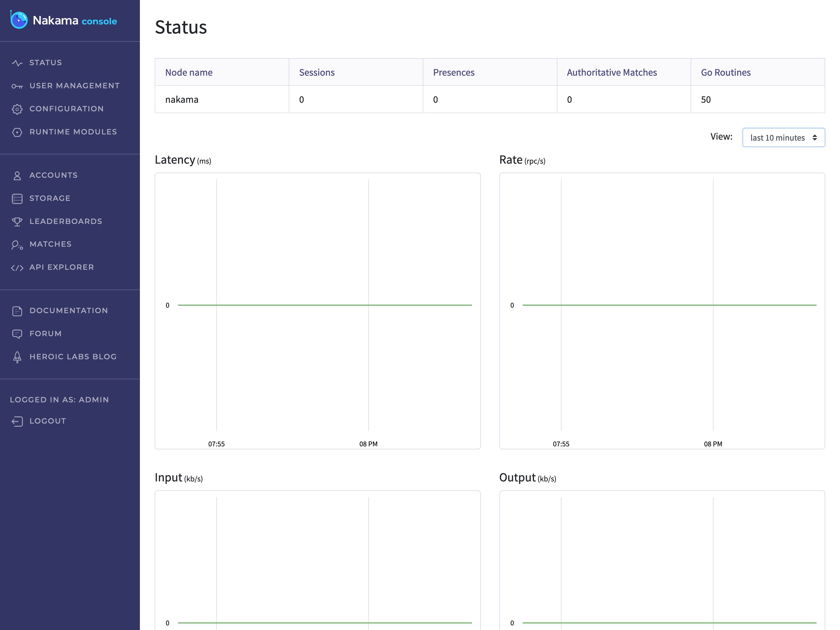Click the Matches icon in sidebar

(x=17, y=245)
